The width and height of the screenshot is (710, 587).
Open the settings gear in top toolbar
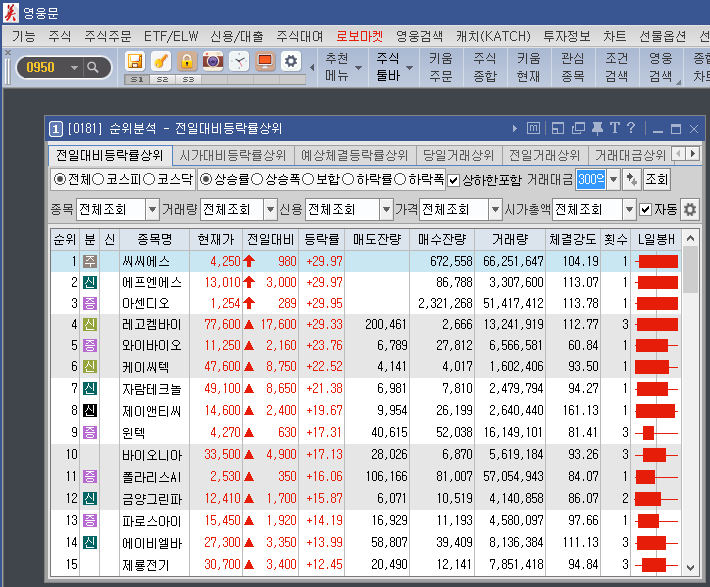click(x=291, y=61)
